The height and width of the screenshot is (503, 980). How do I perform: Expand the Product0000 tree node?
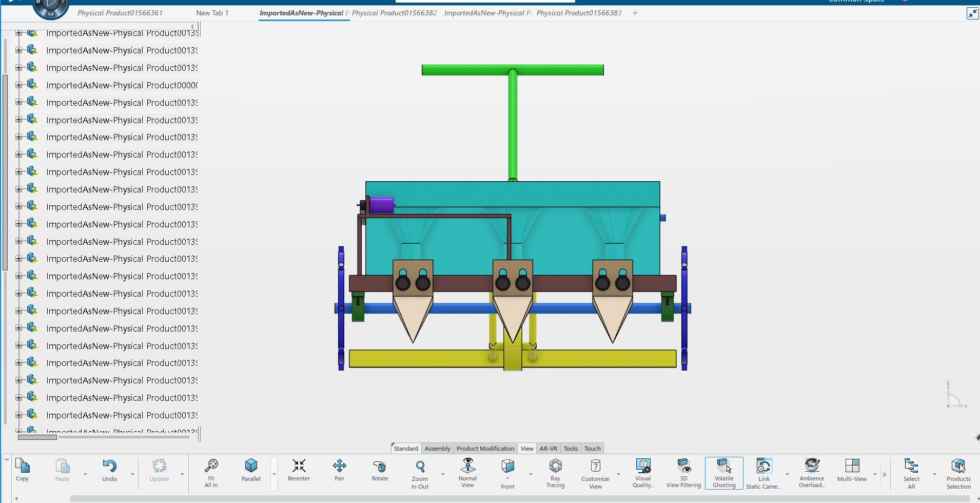[x=18, y=85]
